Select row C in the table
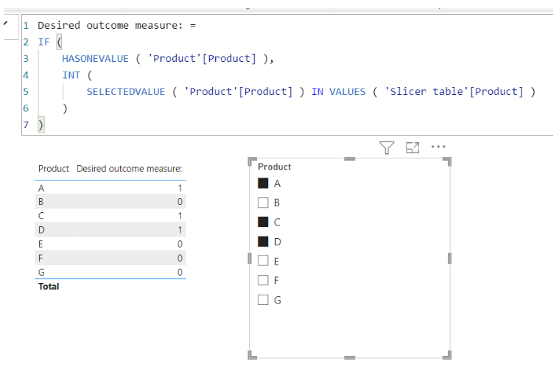 coord(110,215)
